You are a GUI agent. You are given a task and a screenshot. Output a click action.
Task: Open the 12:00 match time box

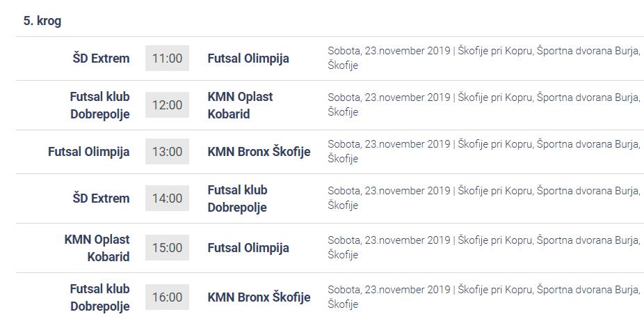coord(167,105)
